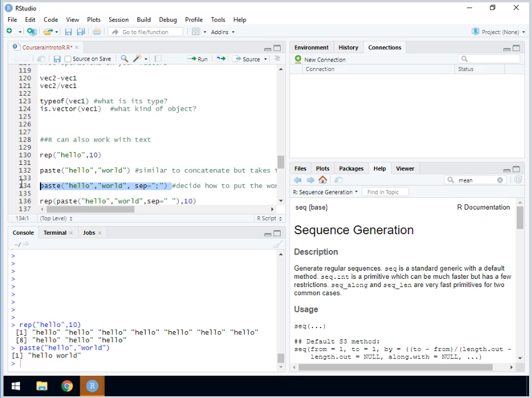Clear the console with broom icon
The height and width of the screenshot is (398, 532).
278,245
